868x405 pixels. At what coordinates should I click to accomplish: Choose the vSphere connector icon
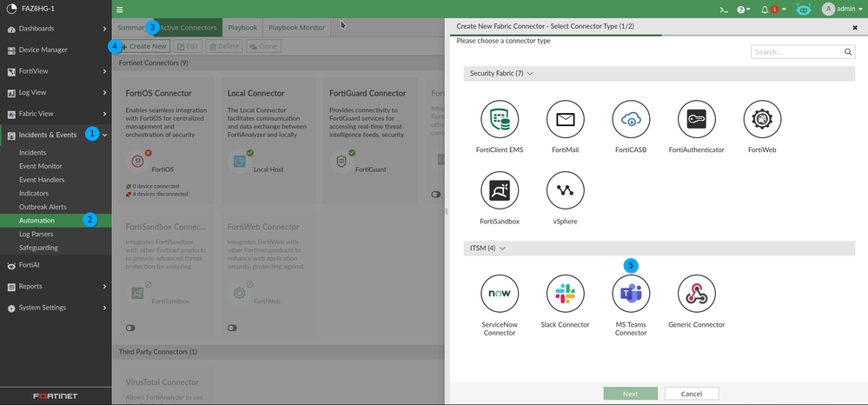click(565, 190)
